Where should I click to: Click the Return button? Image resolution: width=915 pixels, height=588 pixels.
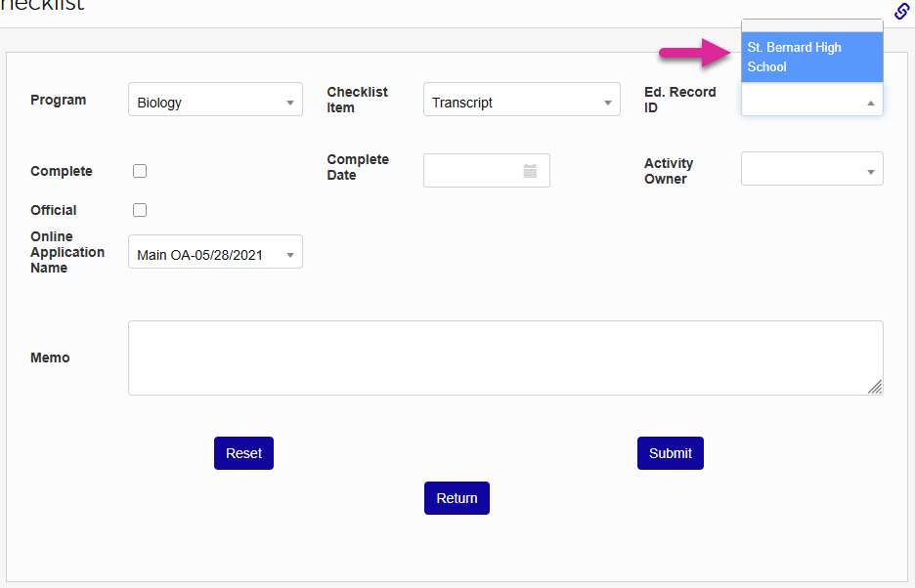point(457,498)
